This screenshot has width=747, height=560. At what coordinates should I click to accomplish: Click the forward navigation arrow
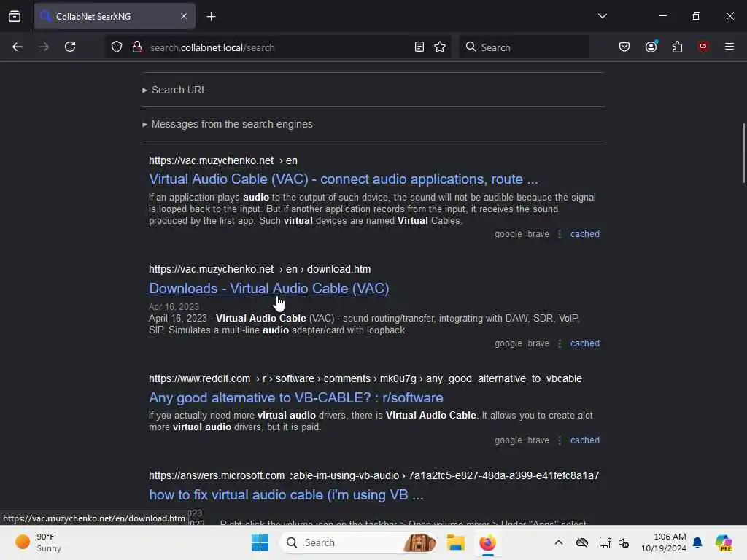(x=43, y=47)
